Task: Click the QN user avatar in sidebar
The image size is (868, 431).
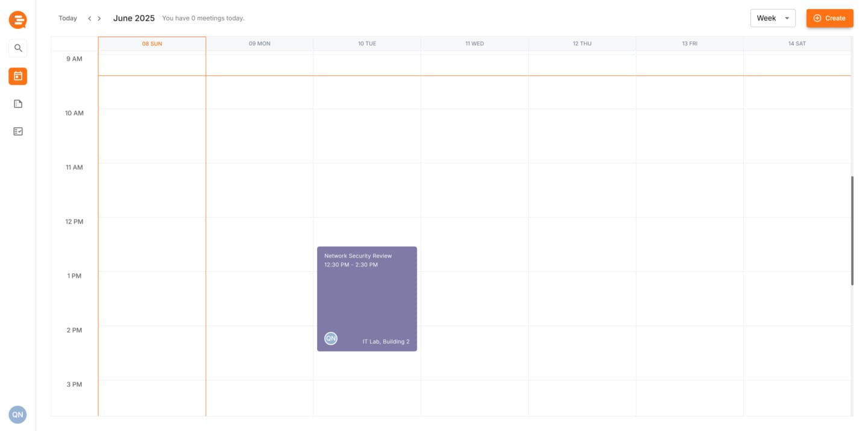Action: 17,415
